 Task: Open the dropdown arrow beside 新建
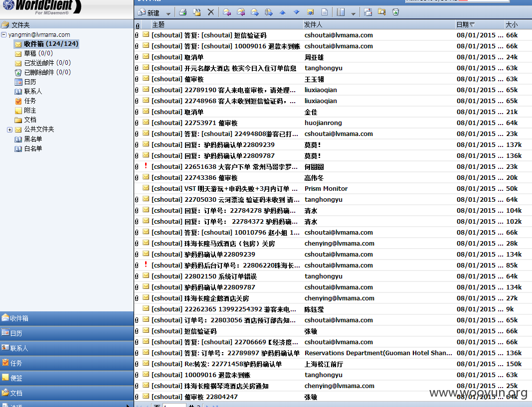pos(169,13)
